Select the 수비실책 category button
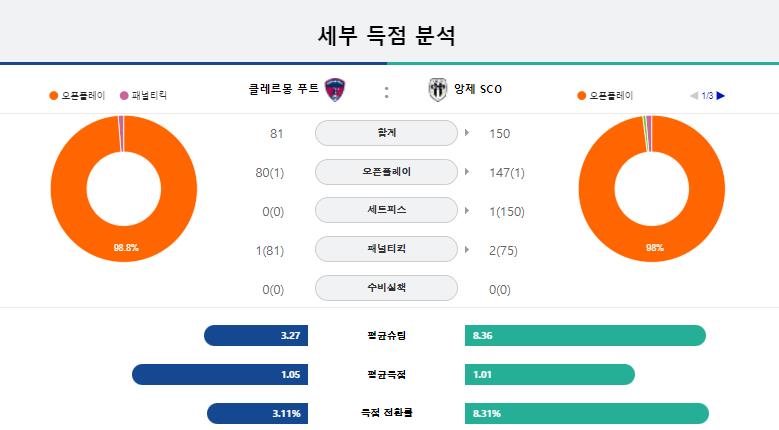This screenshot has height=430, width=779. click(x=387, y=287)
